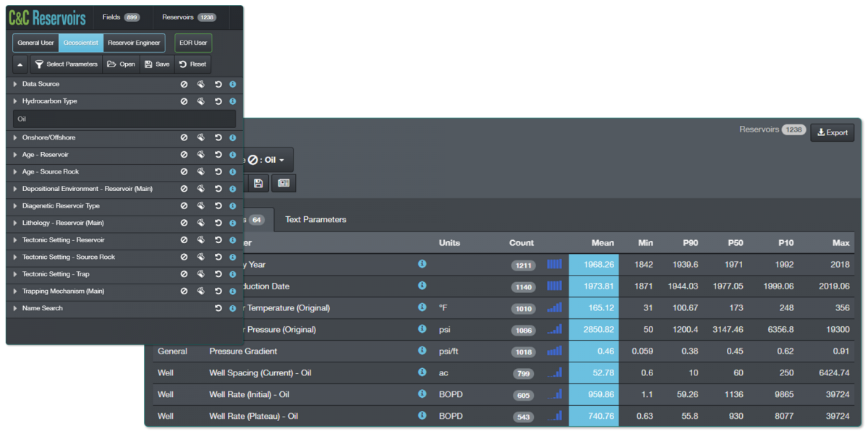The width and height of the screenshot is (868, 434).
Task: Click the exclude icon for Data Source
Action: click(184, 85)
